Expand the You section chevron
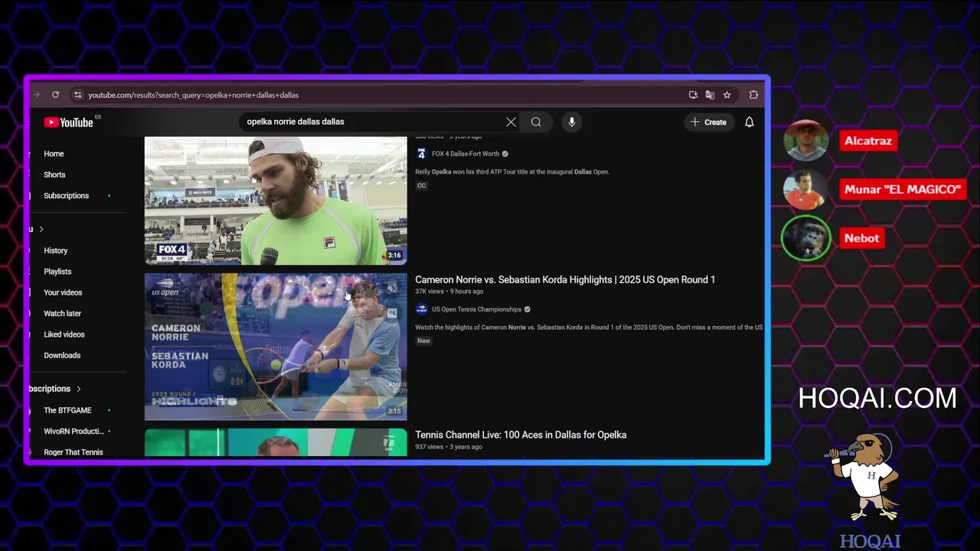This screenshot has width=980, height=551. point(41,230)
